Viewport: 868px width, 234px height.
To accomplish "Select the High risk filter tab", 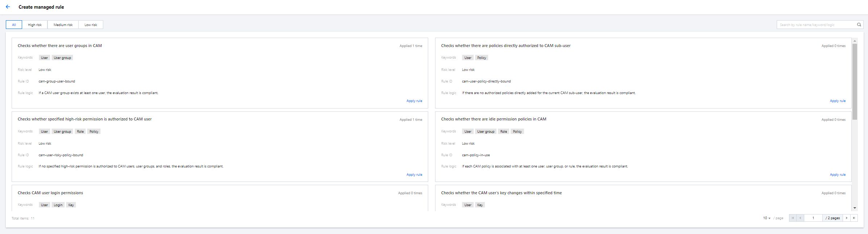I will [x=35, y=25].
